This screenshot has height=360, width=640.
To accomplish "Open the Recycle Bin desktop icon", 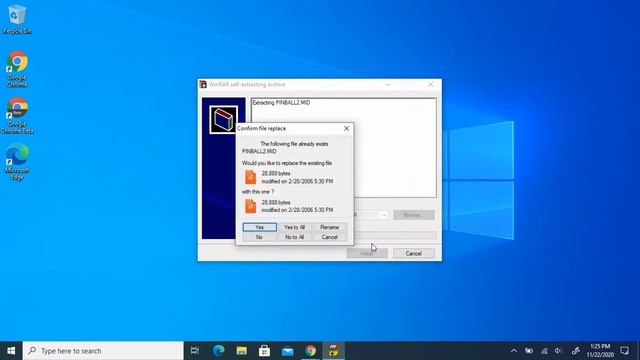I will (x=17, y=19).
